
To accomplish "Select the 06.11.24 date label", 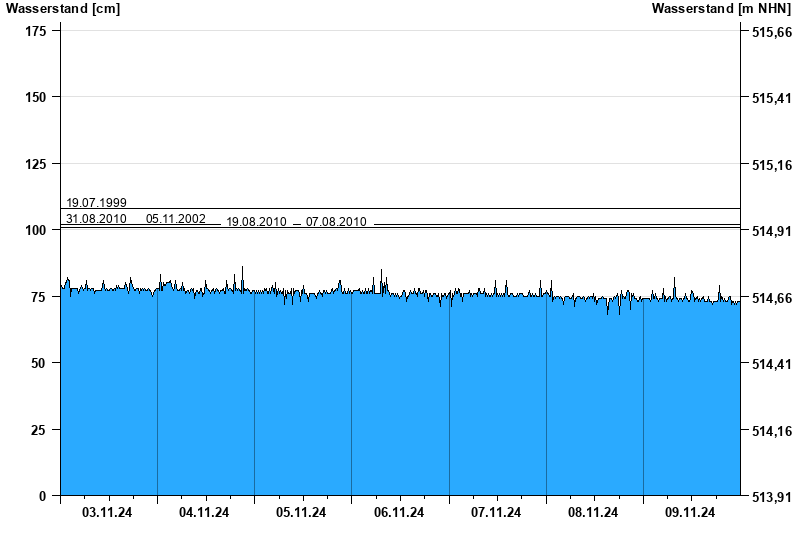I will [x=399, y=513].
